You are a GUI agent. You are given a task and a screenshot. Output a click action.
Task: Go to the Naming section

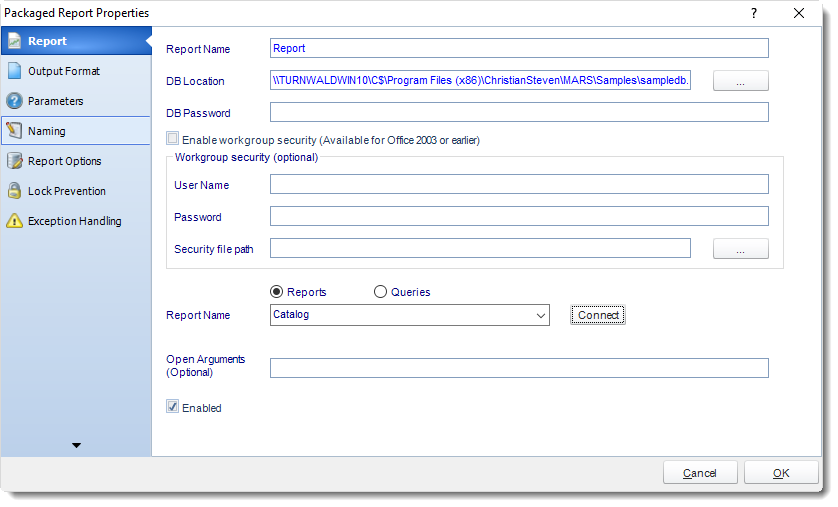click(76, 131)
